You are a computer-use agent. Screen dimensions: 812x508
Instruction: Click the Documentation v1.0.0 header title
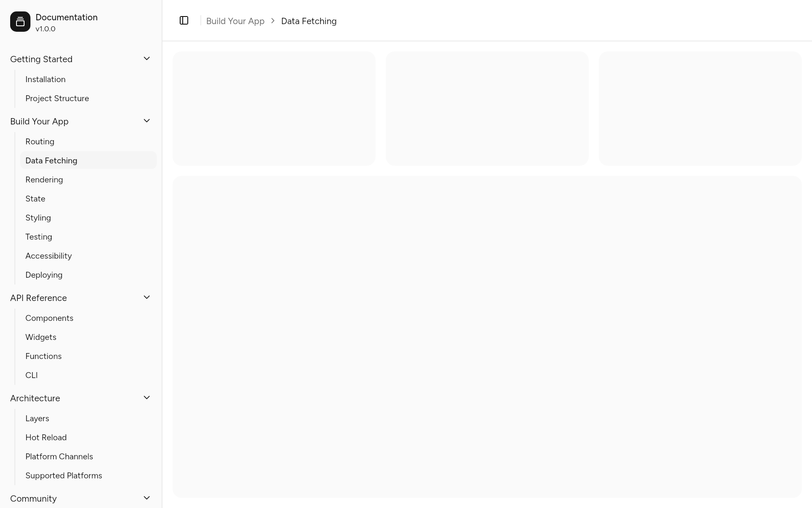click(x=66, y=22)
